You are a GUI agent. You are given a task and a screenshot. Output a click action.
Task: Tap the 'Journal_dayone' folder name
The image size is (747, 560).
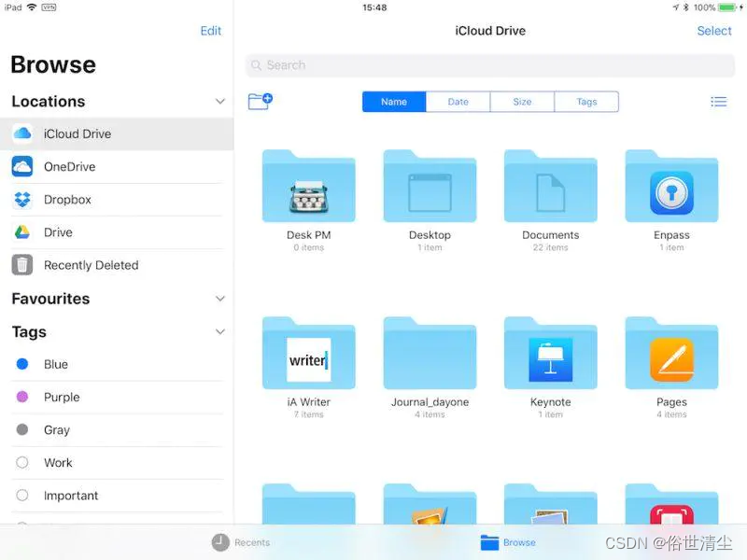430,402
